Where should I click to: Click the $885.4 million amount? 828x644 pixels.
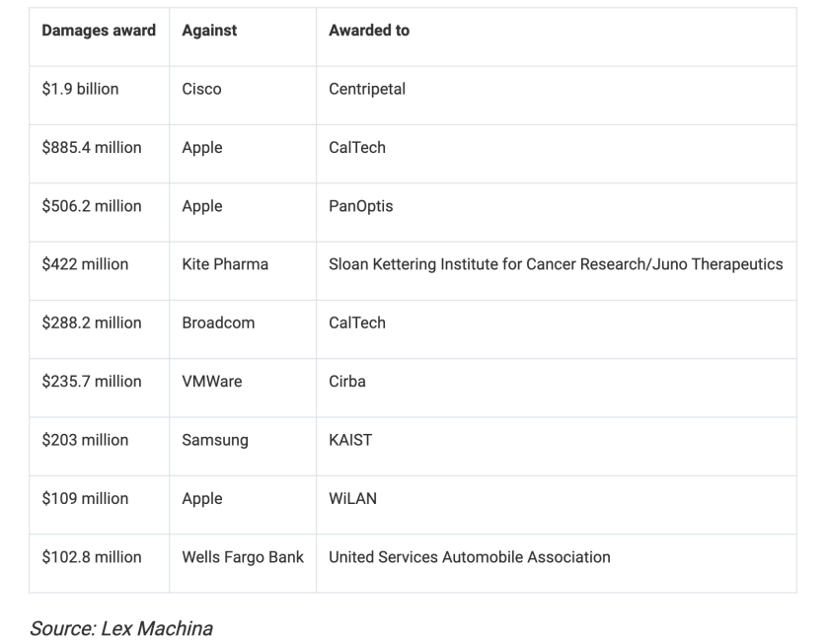pos(92,148)
